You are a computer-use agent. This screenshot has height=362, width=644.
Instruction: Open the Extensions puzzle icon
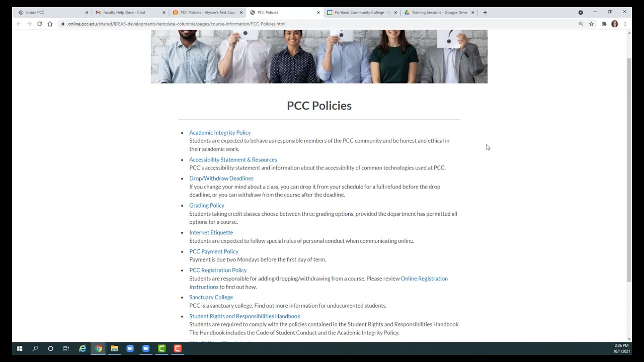604,24
